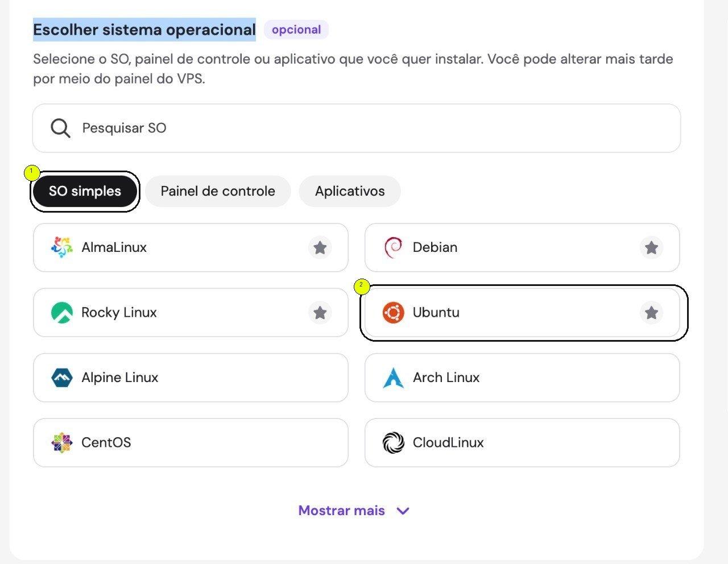Click the opcional badge
The width and height of the screenshot is (728, 564).
tap(296, 30)
